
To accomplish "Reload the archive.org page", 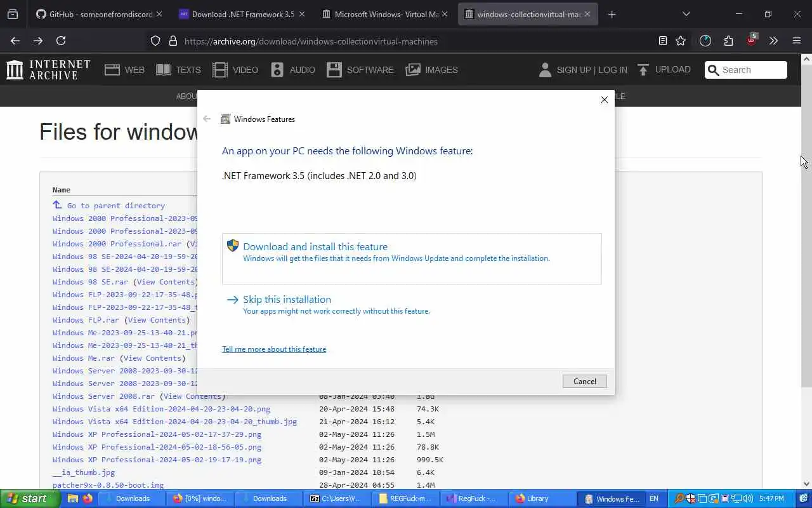I will point(61,41).
